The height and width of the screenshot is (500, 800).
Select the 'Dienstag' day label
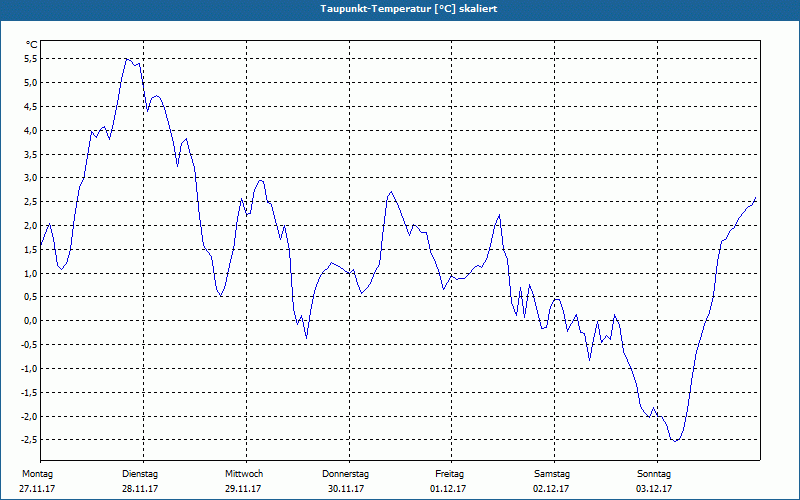[x=140, y=474]
